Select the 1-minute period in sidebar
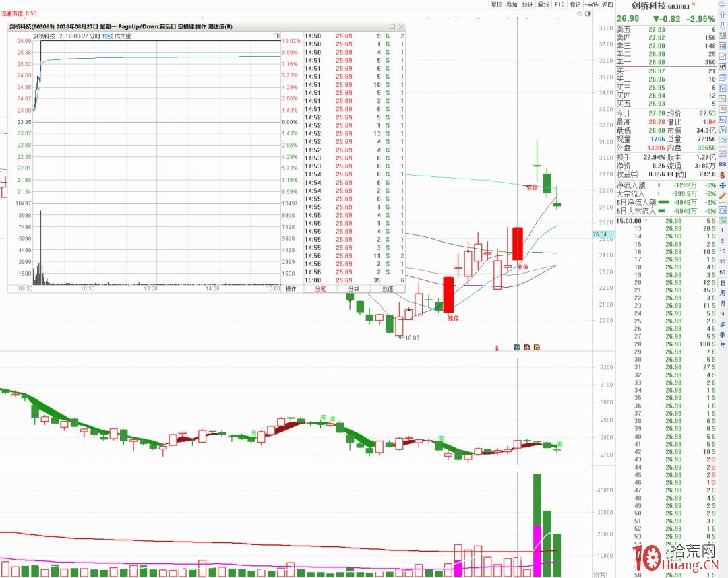728x578 pixels. [x=723, y=230]
